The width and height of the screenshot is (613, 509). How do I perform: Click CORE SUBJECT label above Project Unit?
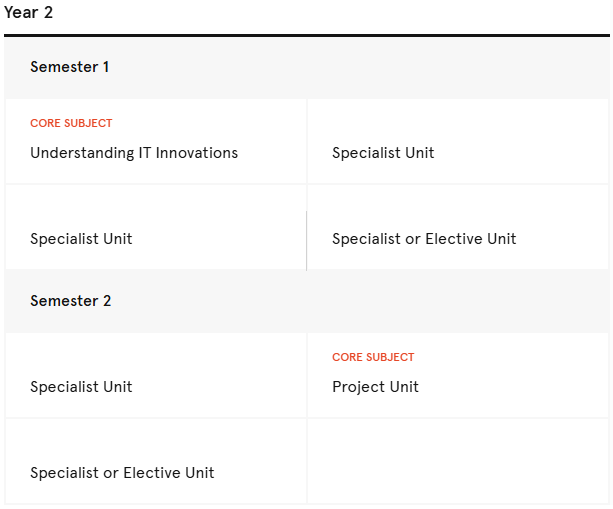pos(373,357)
